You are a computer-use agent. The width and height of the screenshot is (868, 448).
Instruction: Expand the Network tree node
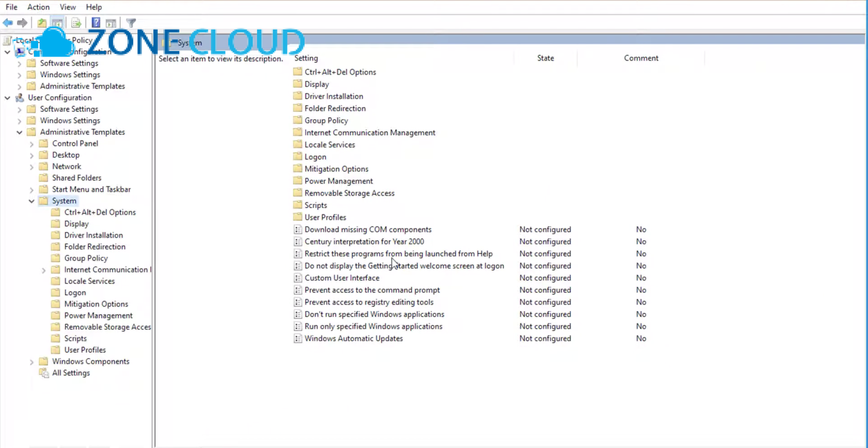[x=32, y=167]
